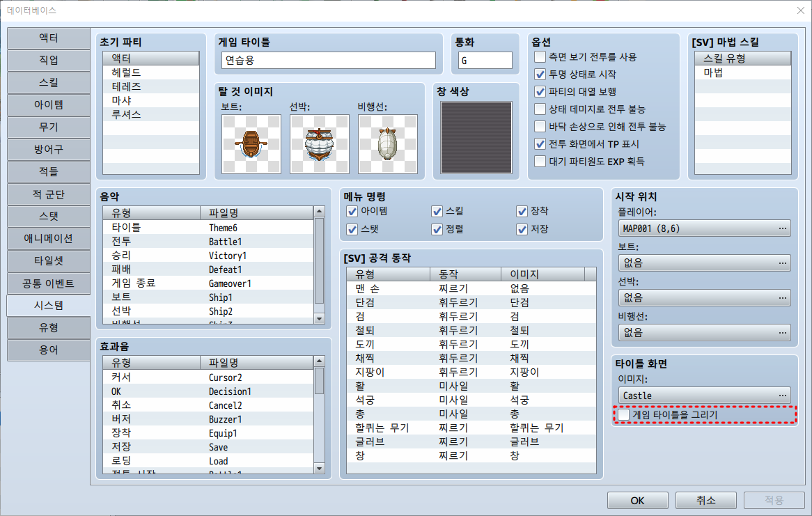The width and height of the screenshot is (812, 516).
Task: Open the window color (창 색상) swatch
Action: pyautogui.click(x=476, y=137)
